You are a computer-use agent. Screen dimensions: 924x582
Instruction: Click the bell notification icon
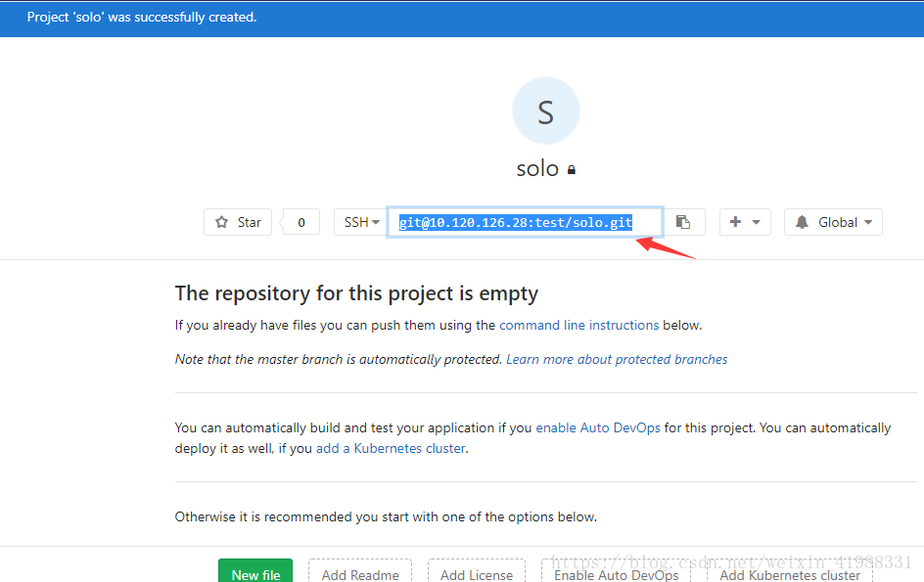click(x=802, y=222)
